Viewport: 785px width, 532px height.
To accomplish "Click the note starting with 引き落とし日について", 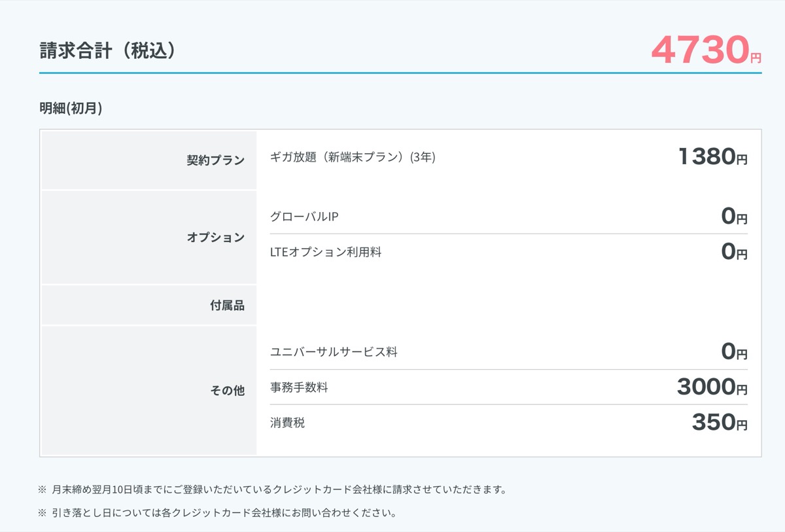I will point(218,512).
